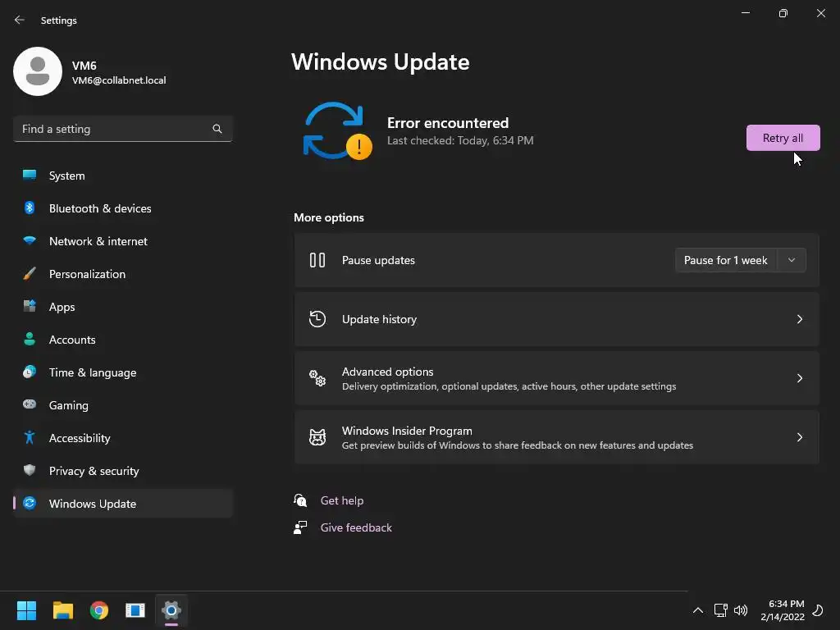840x630 pixels.
Task: Open the Get help link
Action: click(x=342, y=500)
